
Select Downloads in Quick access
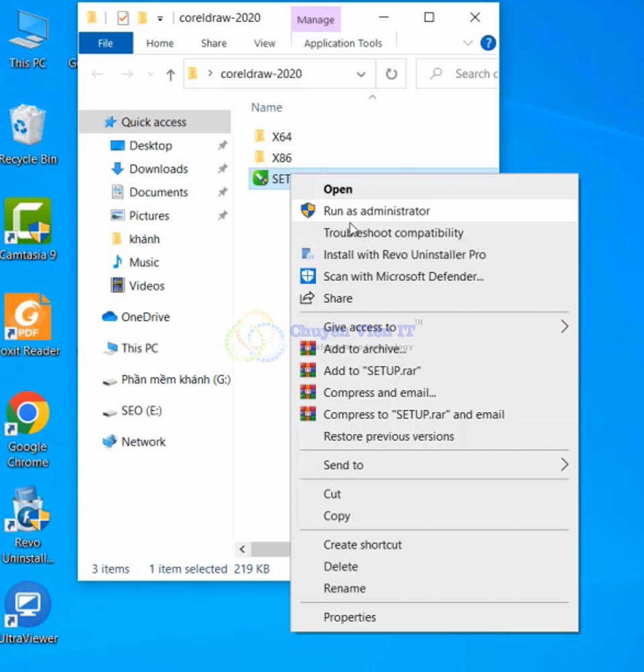[159, 169]
